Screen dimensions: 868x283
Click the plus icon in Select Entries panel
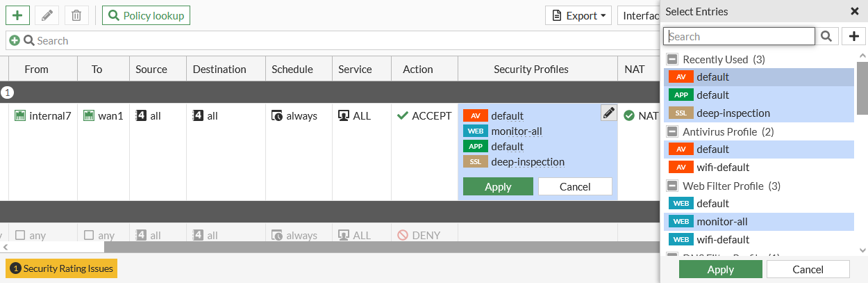(x=853, y=36)
